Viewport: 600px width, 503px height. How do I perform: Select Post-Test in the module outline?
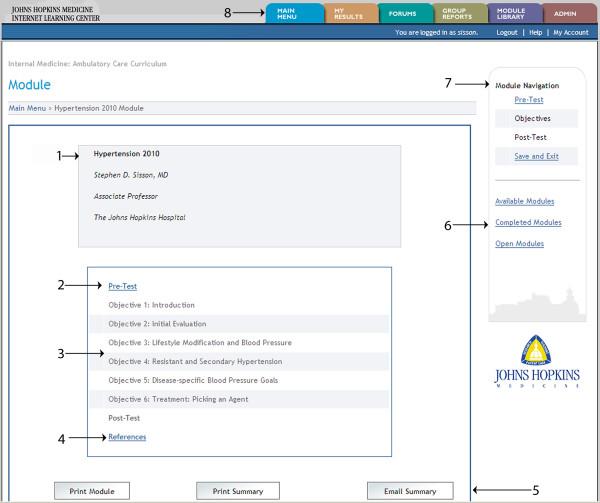tap(124, 418)
